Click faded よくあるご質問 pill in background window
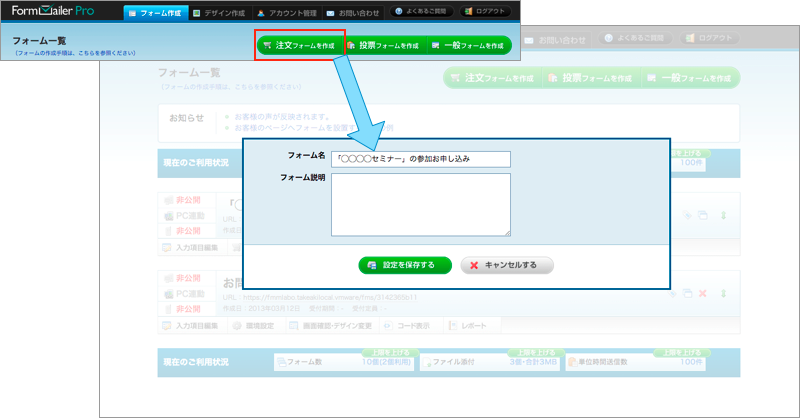 tap(635, 38)
